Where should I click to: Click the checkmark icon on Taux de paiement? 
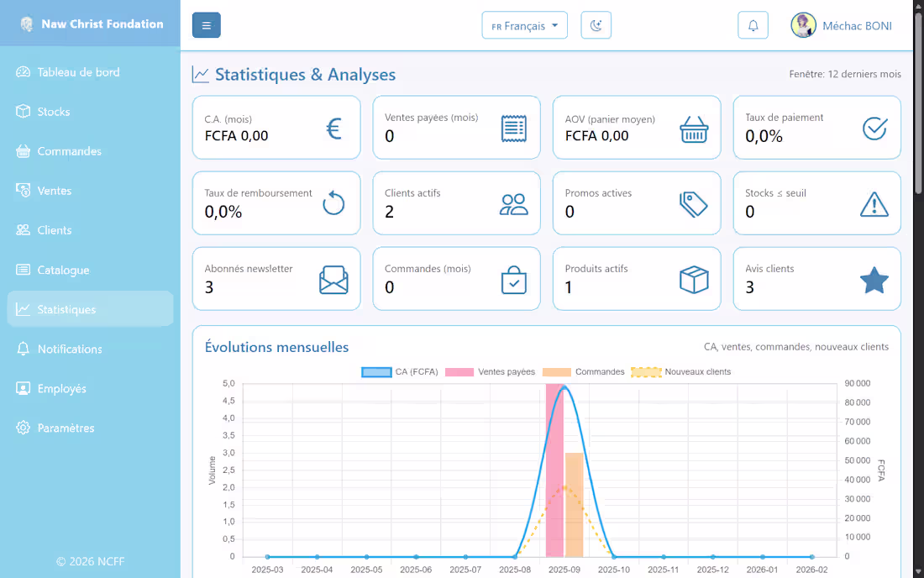pos(874,129)
